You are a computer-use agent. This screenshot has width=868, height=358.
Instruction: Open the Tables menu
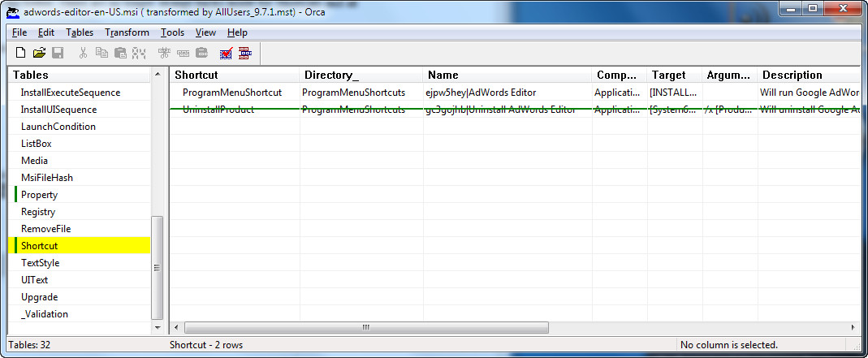coord(80,32)
